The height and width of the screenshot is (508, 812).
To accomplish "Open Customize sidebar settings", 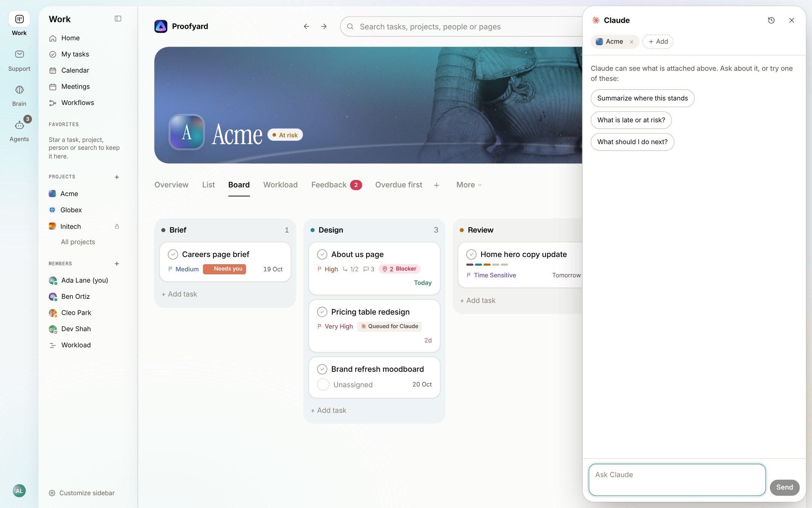I will click(82, 493).
